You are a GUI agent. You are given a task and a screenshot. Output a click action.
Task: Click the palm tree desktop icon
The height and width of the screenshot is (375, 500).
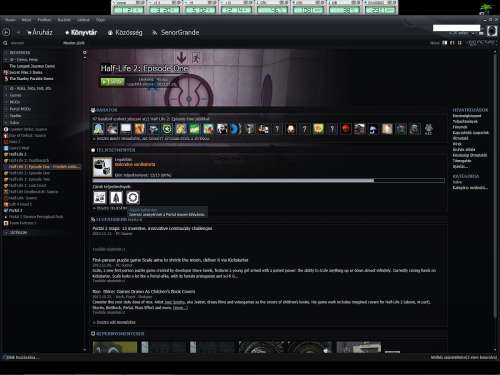(x=486, y=8)
